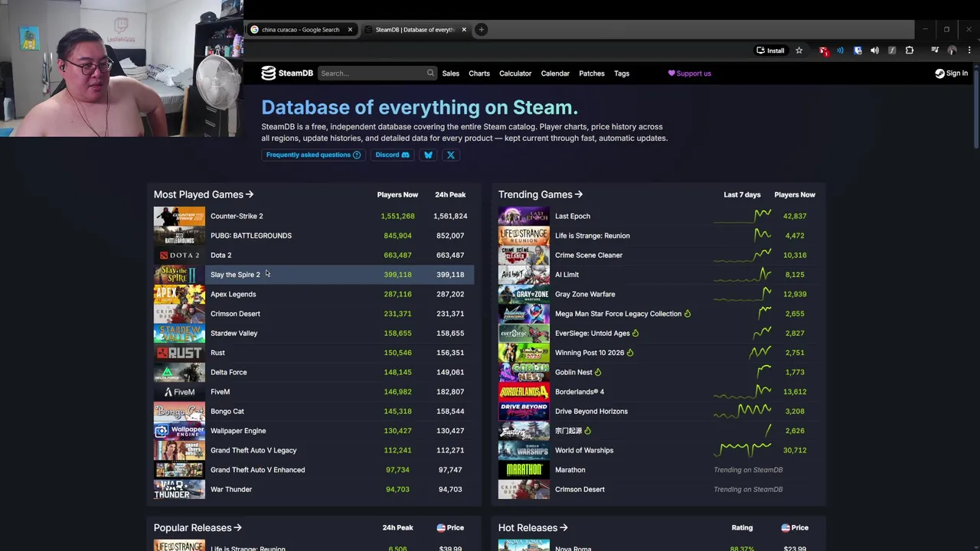Open SteamDB Twitter X link
This screenshot has width=980, height=551.
tap(451, 155)
